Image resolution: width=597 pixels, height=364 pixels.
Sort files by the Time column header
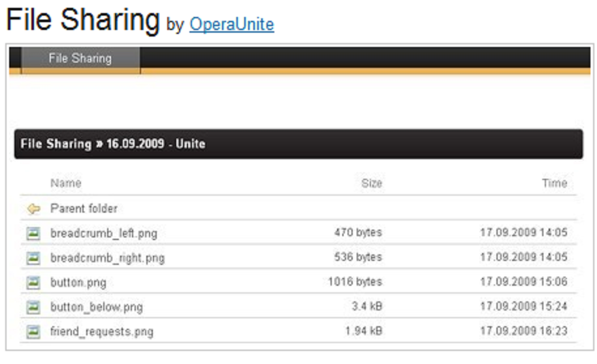(555, 183)
